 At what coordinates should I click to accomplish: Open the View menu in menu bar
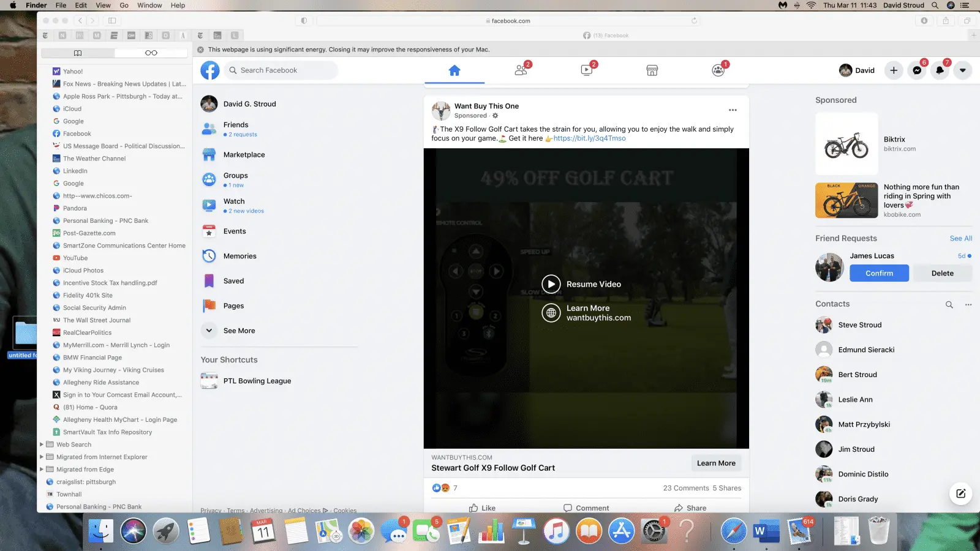click(x=103, y=6)
